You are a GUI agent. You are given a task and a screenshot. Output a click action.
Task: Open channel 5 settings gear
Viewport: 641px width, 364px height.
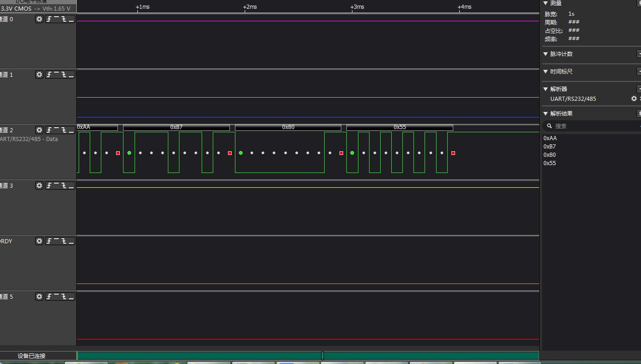(39, 296)
